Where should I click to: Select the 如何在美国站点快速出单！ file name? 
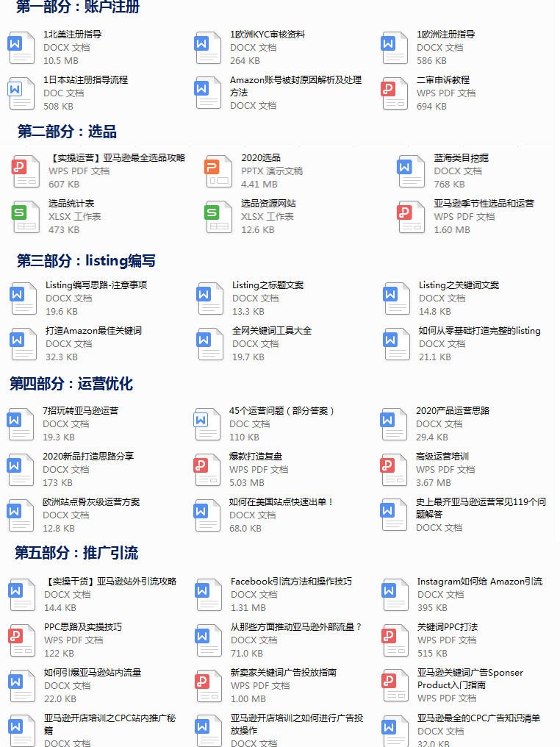pos(281,502)
